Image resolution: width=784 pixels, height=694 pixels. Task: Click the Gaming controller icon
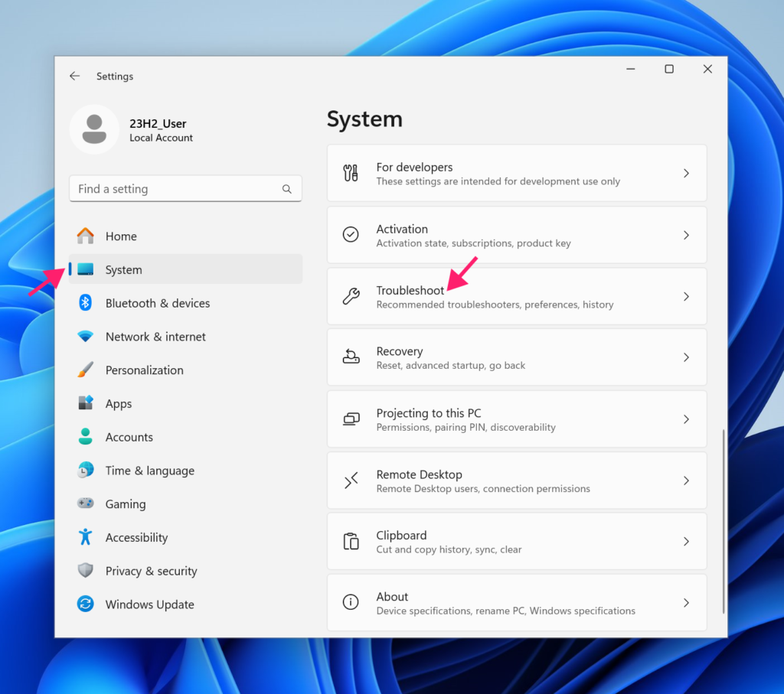click(x=86, y=503)
